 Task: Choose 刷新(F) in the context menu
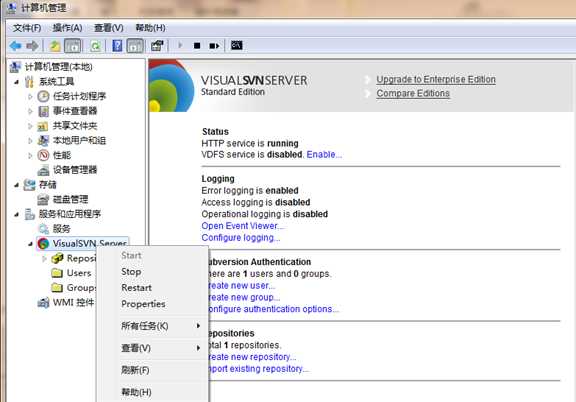click(152, 370)
